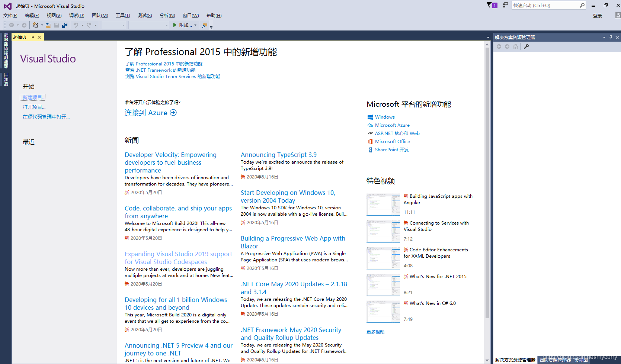Open Connecting to Services with Visual Studio thumbnail
The height and width of the screenshot is (364, 621).
click(x=383, y=231)
